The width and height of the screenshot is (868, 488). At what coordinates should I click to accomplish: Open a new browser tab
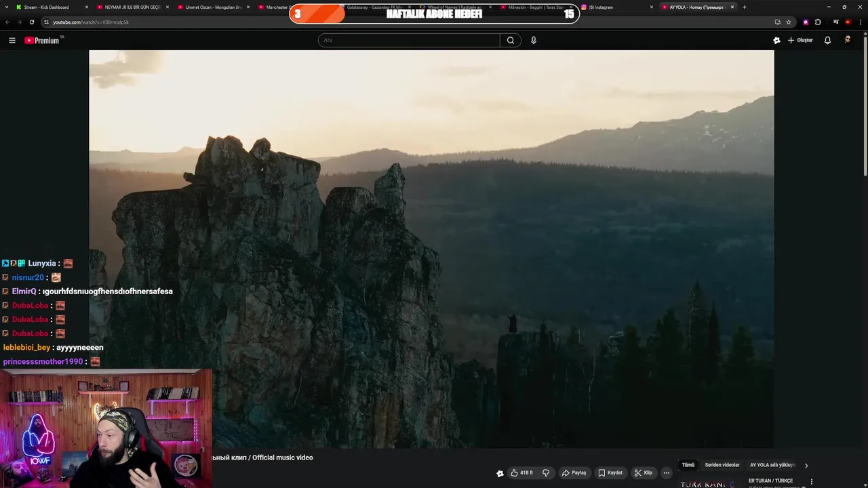tap(745, 7)
